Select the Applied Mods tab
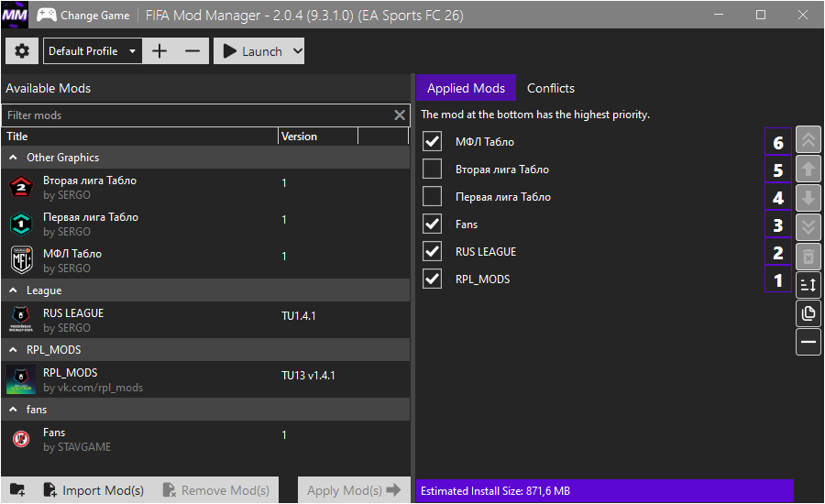This screenshot has height=504, width=825. pos(466,89)
